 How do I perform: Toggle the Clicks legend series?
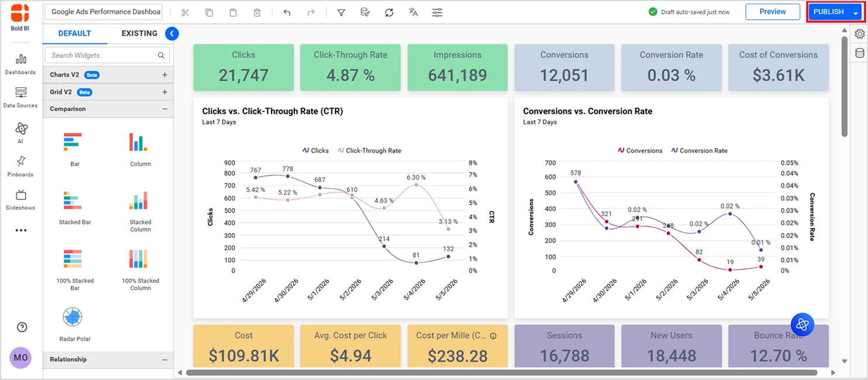[x=315, y=150]
